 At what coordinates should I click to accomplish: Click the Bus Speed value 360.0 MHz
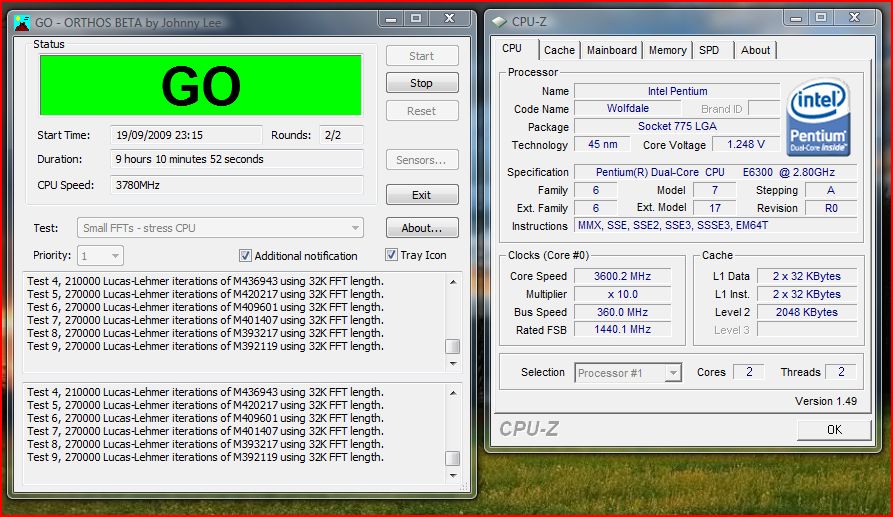[622, 312]
